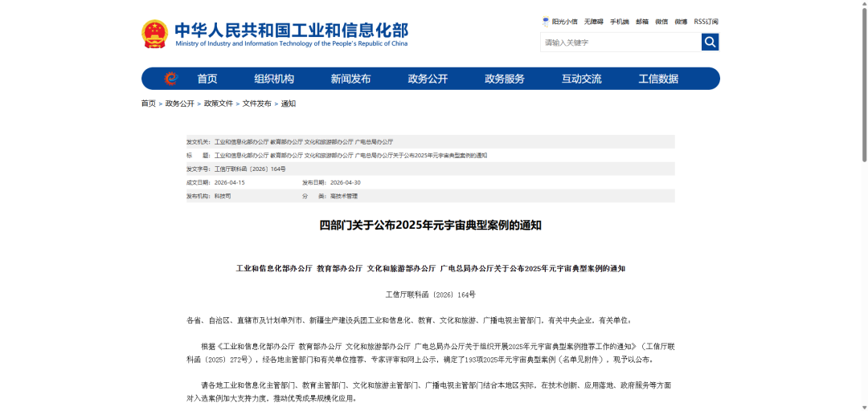The width and height of the screenshot is (868, 411).
Task: Open the 无障碍 accessibility link
Action: (593, 22)
